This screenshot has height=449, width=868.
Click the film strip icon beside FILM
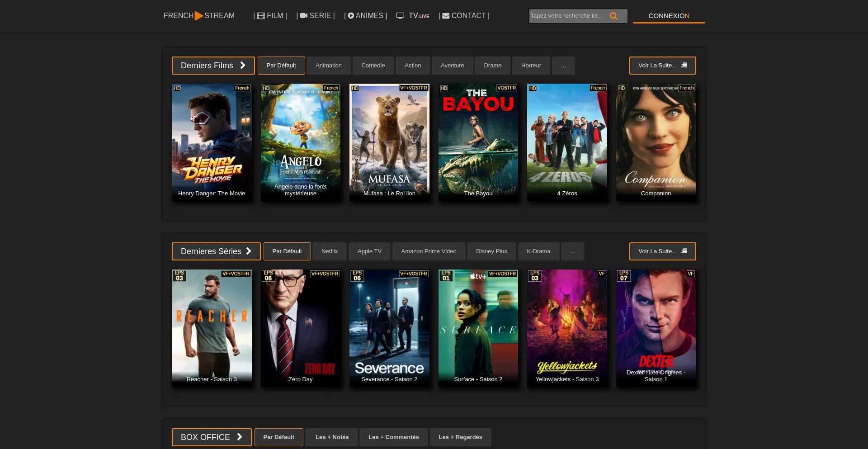261,16
